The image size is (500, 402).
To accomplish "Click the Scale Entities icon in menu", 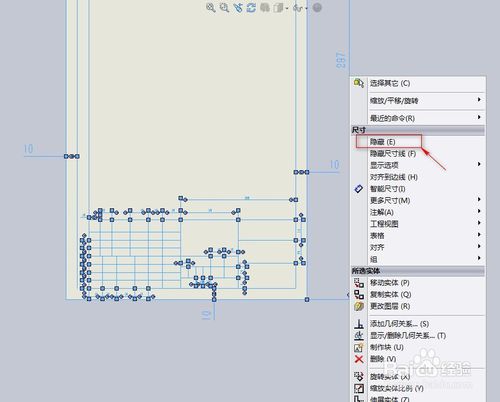I will pyautogui.click(x=359, y=388).
